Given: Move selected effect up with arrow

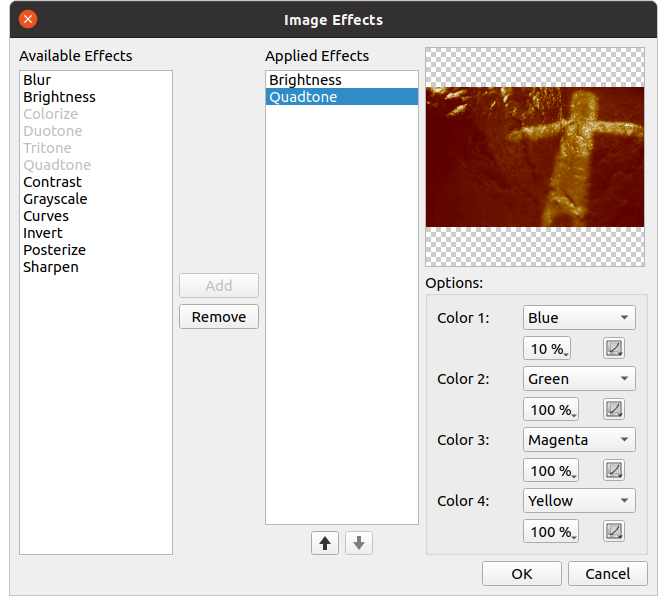Looking at the screenshot, I should pos(324,543).
